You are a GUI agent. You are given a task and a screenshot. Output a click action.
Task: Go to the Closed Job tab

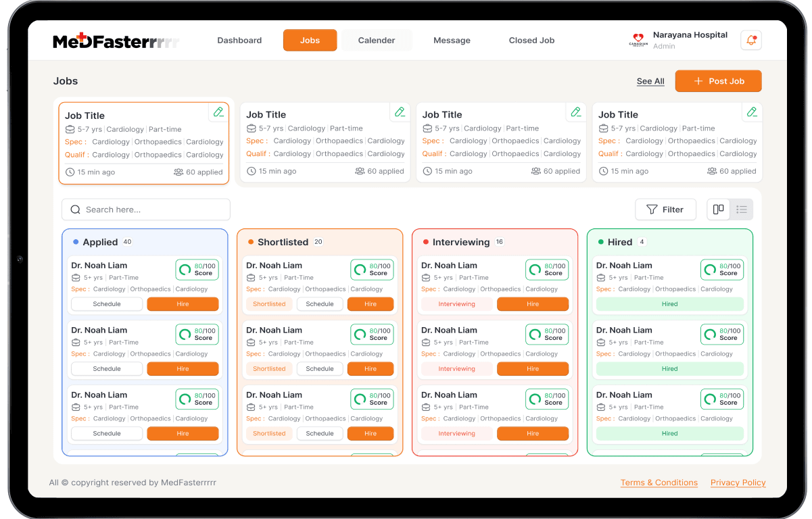531,41
